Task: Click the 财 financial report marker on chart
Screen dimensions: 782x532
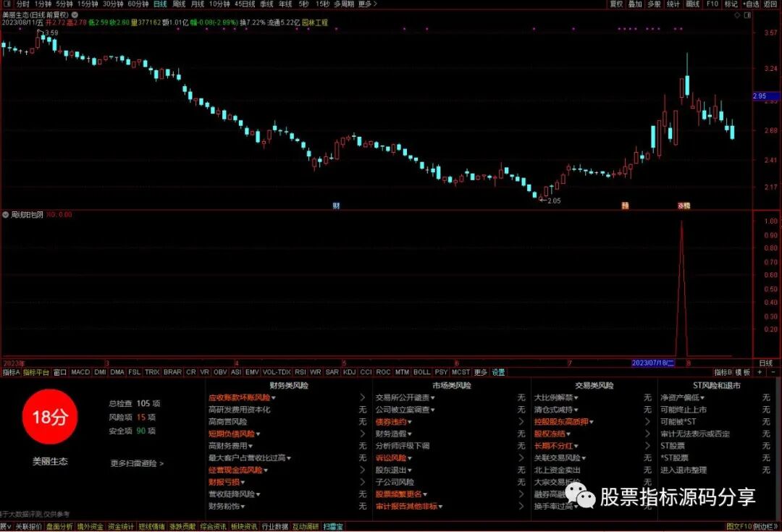Action: 336,206
